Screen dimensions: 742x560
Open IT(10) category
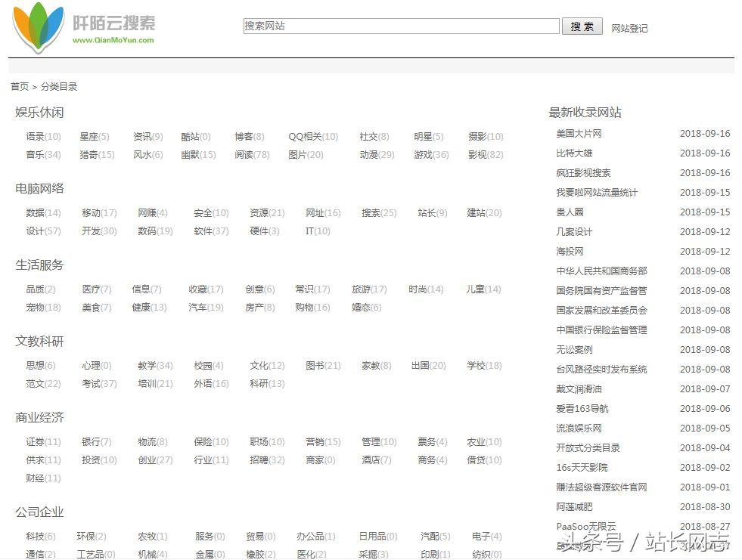point(318,230)
